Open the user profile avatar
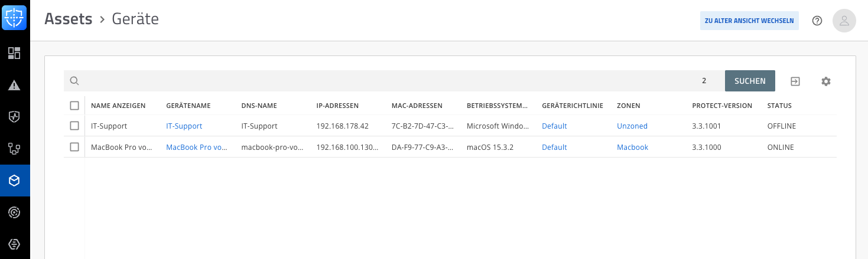Image resolution: width=868 pixels, height=259 pixels. pyautogui.click(x=844, y=21)
